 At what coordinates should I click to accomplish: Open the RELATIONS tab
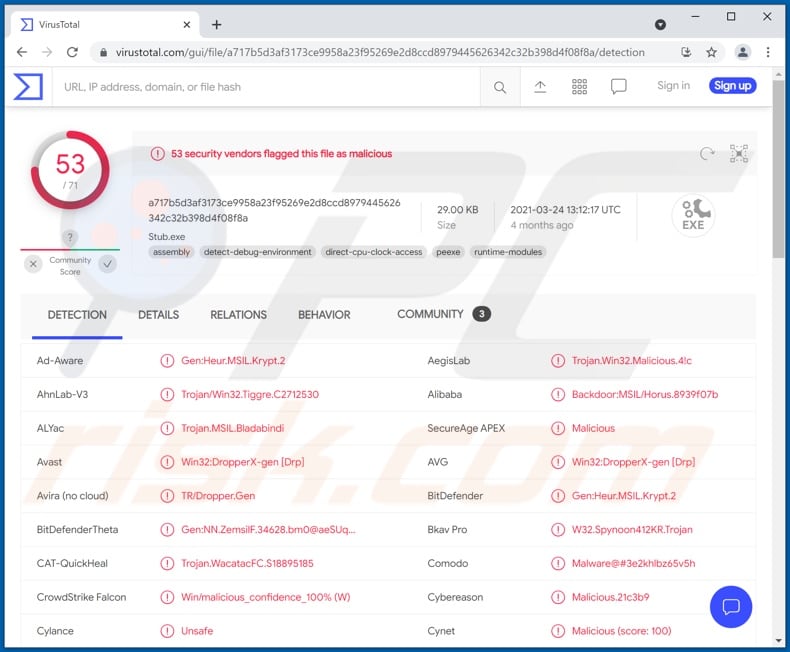coord(239,315)
